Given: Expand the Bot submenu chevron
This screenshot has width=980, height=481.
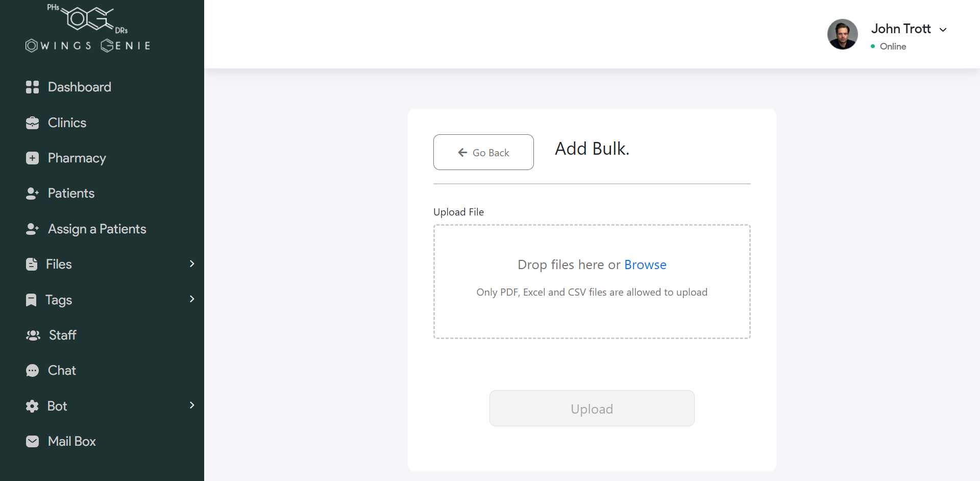Looking at the screenshot, I should tap(192, 405).
